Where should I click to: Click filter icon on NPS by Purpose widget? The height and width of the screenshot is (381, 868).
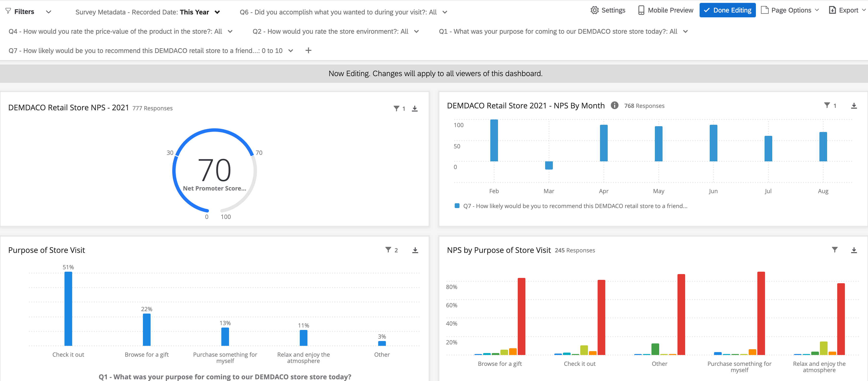(x=835, y=250)
